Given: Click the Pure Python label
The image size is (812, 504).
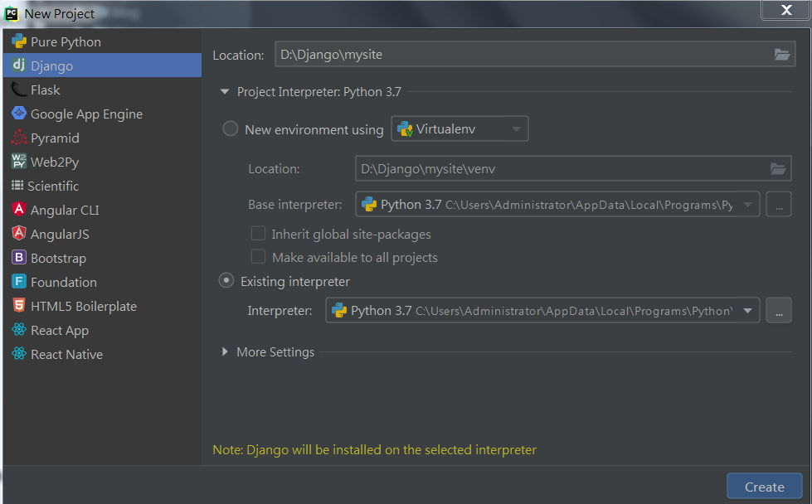Looking at the screenshot, I should point(66,42).
